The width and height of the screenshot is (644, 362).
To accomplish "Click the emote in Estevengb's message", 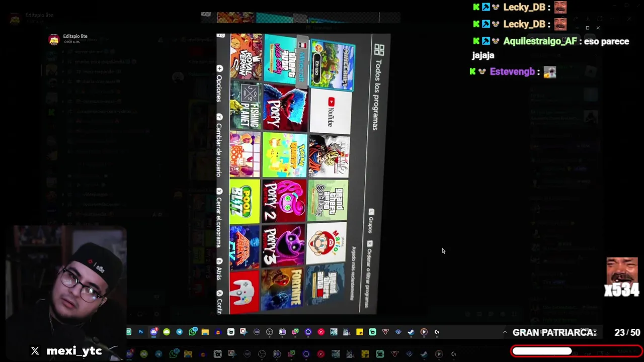I will pos(549,72).
